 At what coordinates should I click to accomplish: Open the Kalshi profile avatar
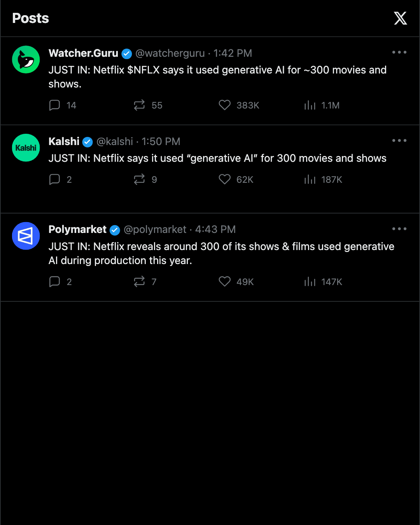point(26,148)
